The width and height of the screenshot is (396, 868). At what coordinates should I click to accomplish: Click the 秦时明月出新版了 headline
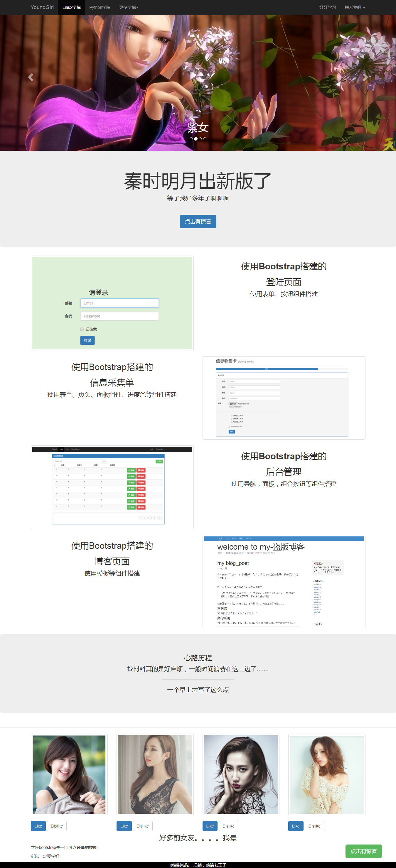198,181
